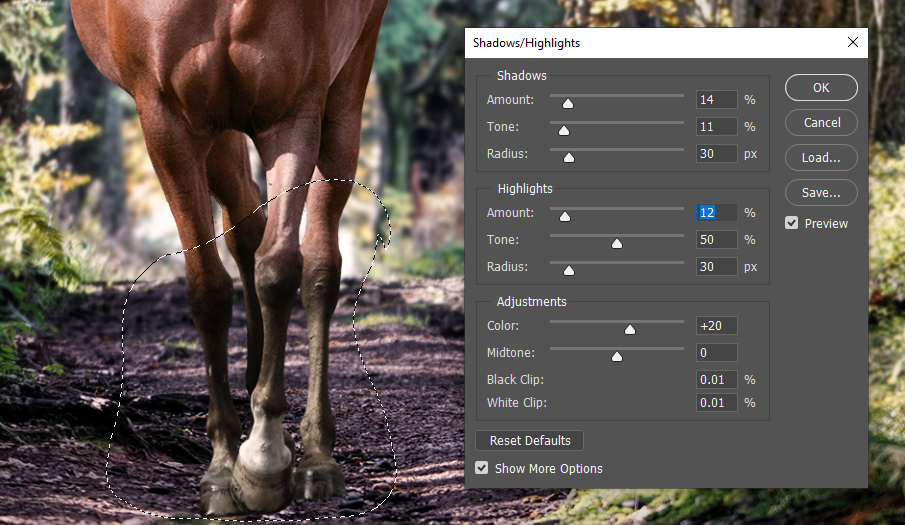Image resolution: width=905 pixels, height=525 pixels.
Task: Click the Shadows/Highlights title bar text
Action: coord(526,43)
